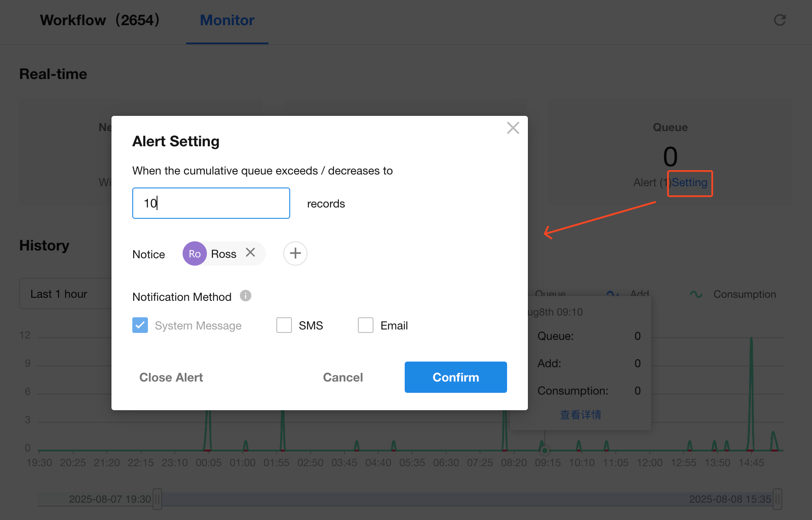
Task: Click the Close Alert button
Action: point(171,377)
